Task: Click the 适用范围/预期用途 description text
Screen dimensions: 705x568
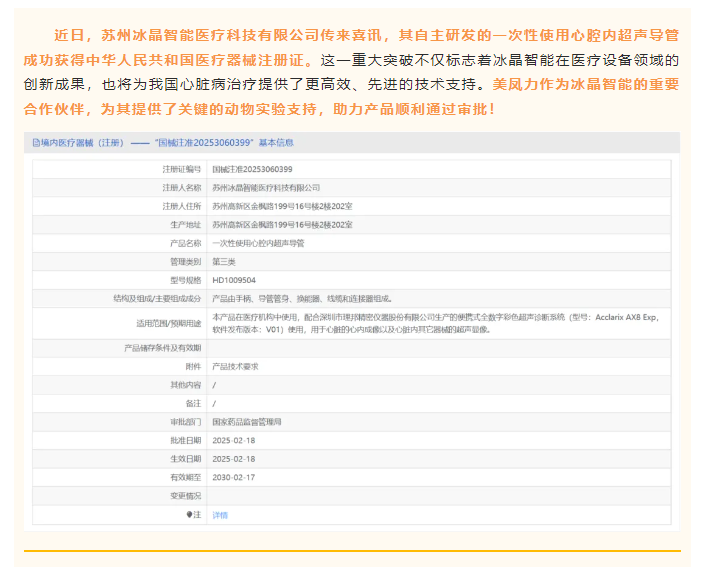Action: click(440, 322)
